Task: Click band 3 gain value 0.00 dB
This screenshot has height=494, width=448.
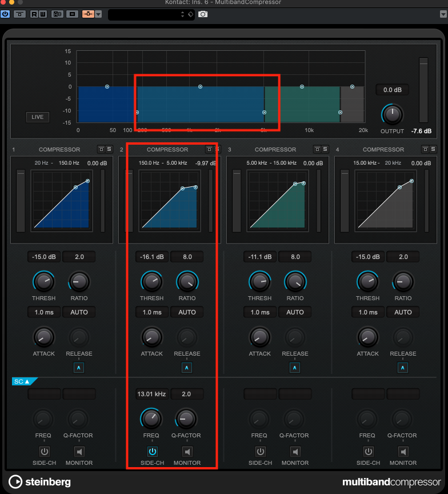Action: (x=313, y=163)
